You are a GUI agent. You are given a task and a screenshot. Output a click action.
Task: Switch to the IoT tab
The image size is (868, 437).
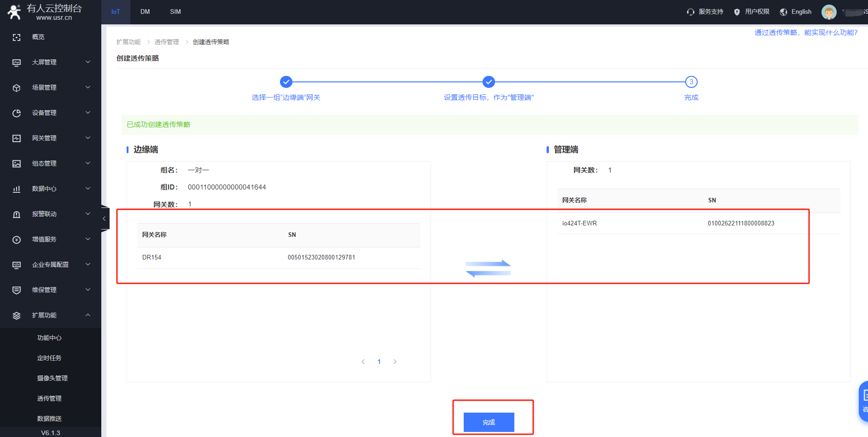[x=116, y=12]
